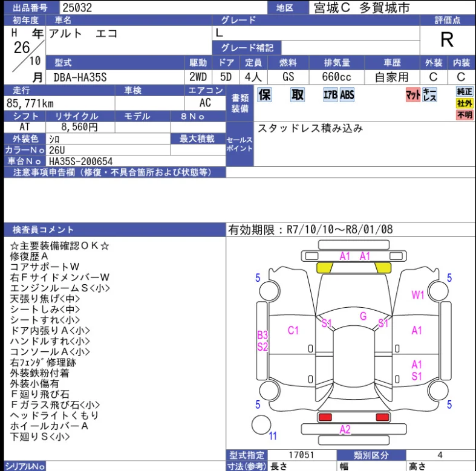Click the evaluation grade R
The image size is (476, 471).
coord(447,39)
